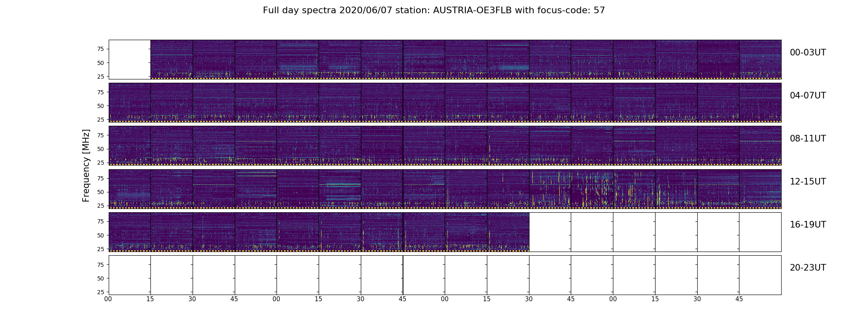
Task: Click the leftmost '15' time-axis tick label
Action: point(150,299)
